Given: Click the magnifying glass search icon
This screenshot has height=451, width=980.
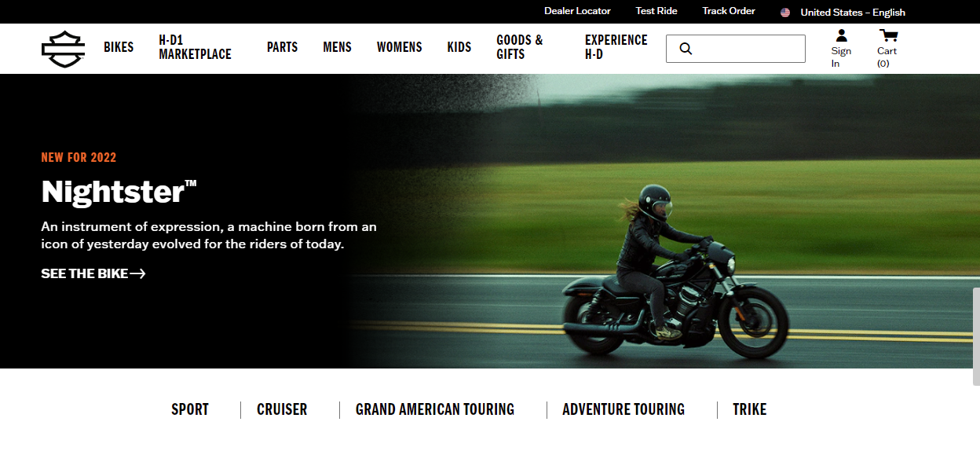Looking at the screenshot, I should 686,49.
